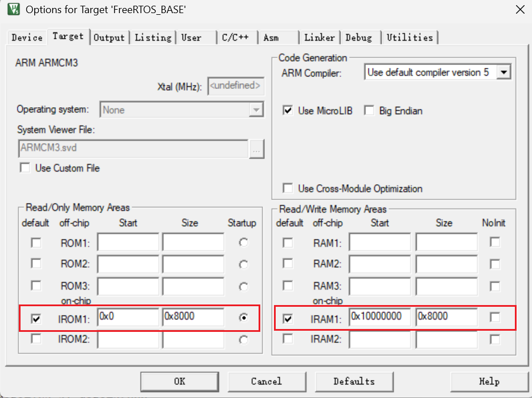Image resolution: width=532 pixels, height=398 pixels.
Task: Click the System Viewer File field
Action: [133, 148]
